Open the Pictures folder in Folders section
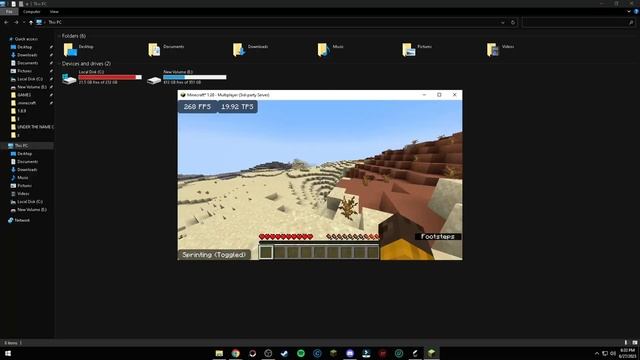Viewport: 640px width, 360px height. pyautogui.click(x=417, y=49)
